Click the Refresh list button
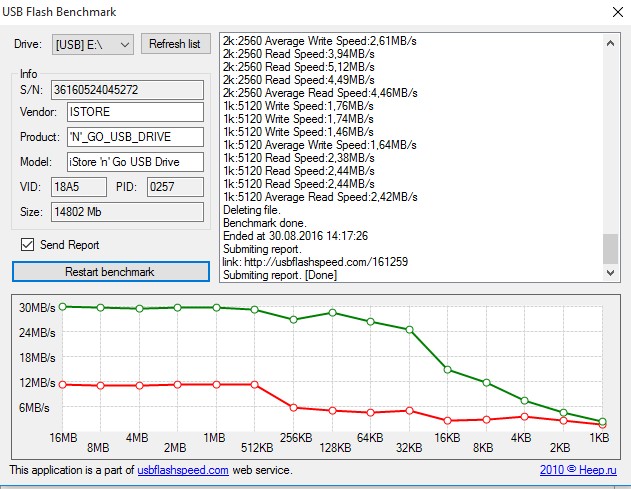This screenshot has height=489, width=631. (175, 44)
